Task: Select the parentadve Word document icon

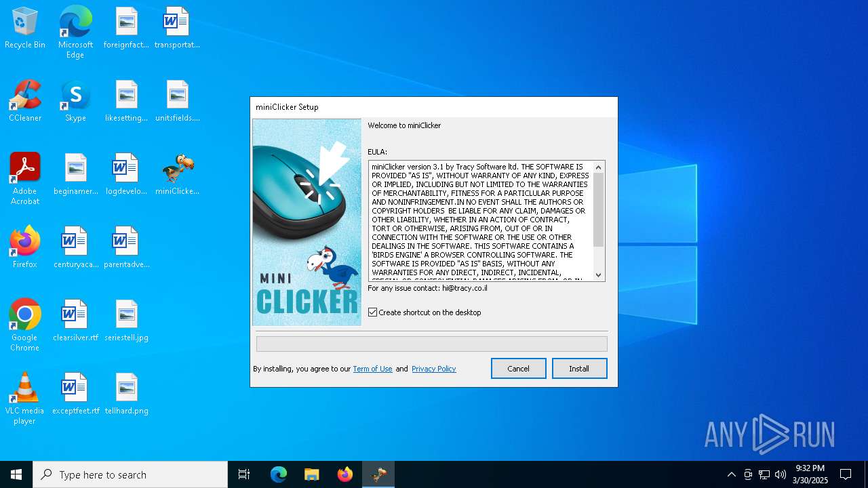Action: pyautogui.click(x=126, y=248)
